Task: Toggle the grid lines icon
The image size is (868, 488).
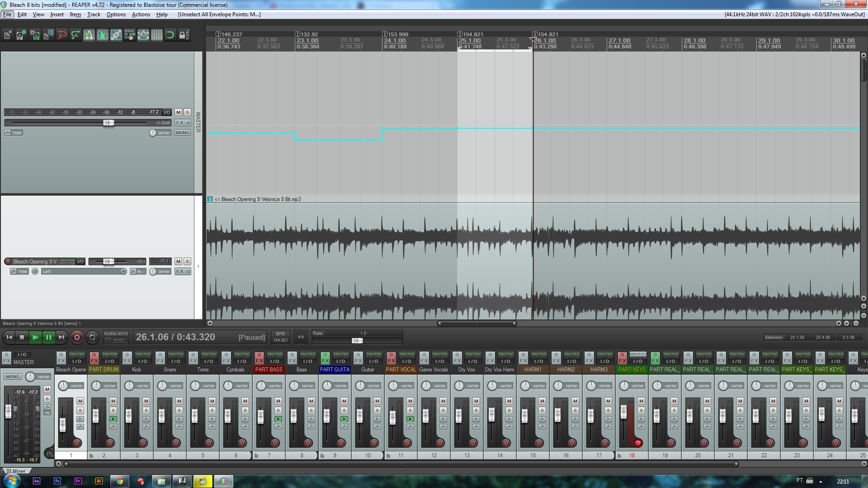Action: click(x=157, y=35)
